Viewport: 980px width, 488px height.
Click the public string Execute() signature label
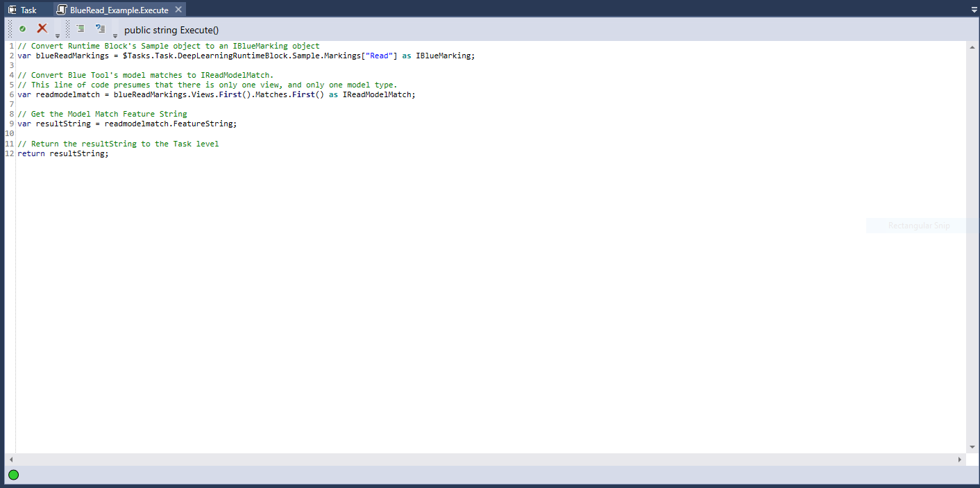tap(171, 30)
